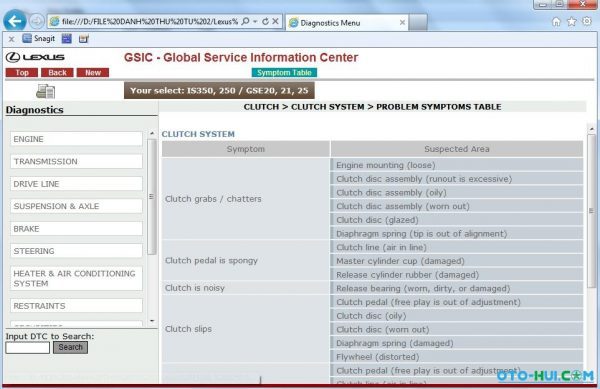Click the diagnostics list scroll-up arrow
This screenshot has height=389, width=600.
pos(152,133)
